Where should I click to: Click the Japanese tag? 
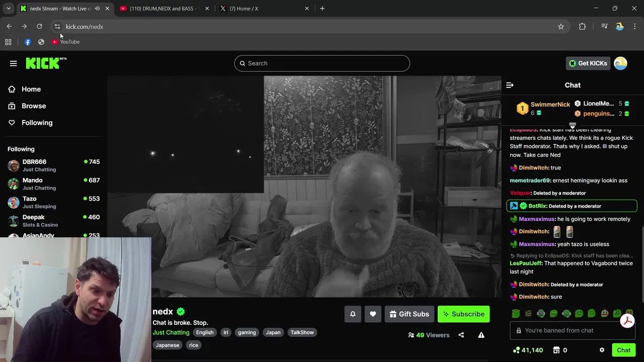tap(168, 345)
